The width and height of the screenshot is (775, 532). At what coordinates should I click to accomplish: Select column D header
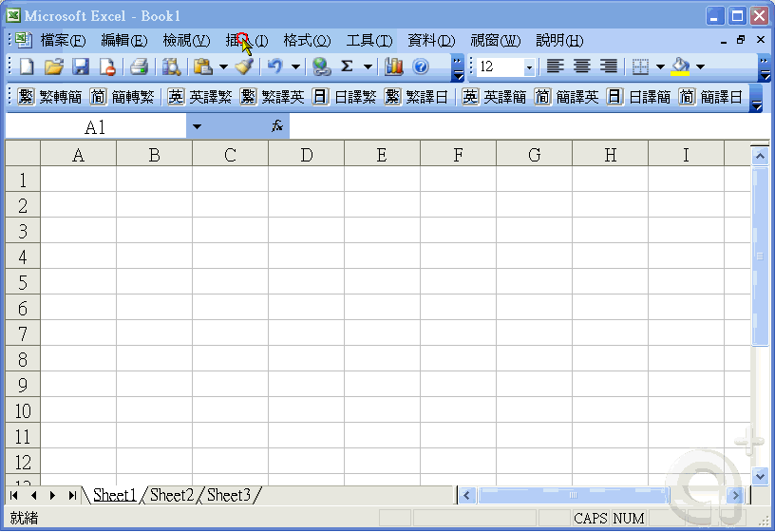tap(306, 155)
